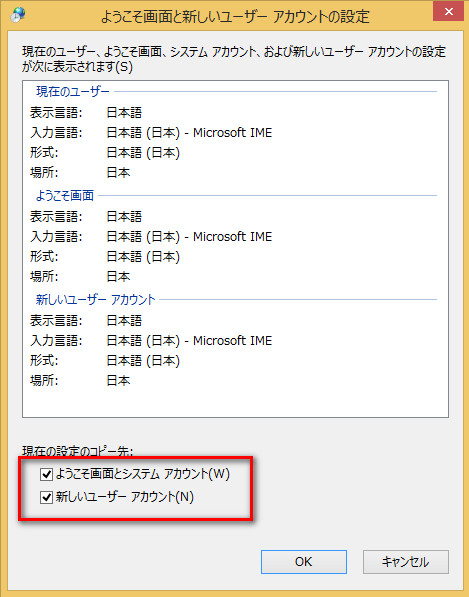Image resolution: width=469 pixels, height=597 pixels.
Task: Click 形式 row under ようこそ画面
Action: click(x=105, y=257)
